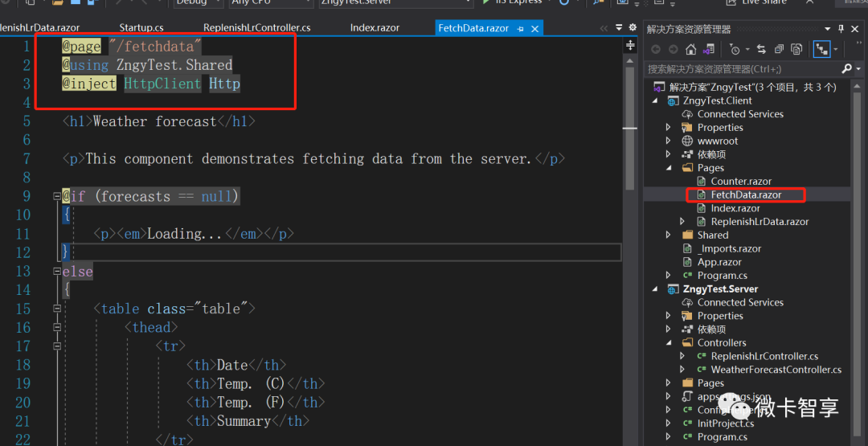The width and height of the screenshot is (868, 446).
Task: Click into Solution Explorer search box
Action: 742,68
